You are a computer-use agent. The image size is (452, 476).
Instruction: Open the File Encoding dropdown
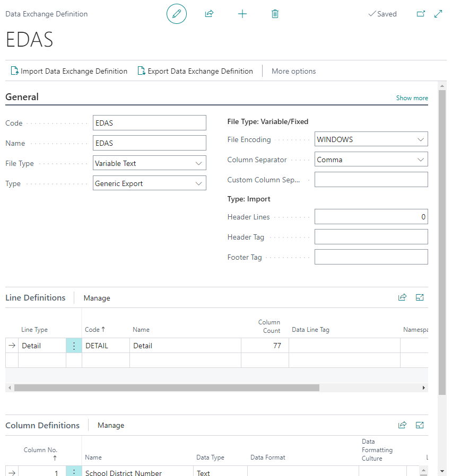click(422, 139)
